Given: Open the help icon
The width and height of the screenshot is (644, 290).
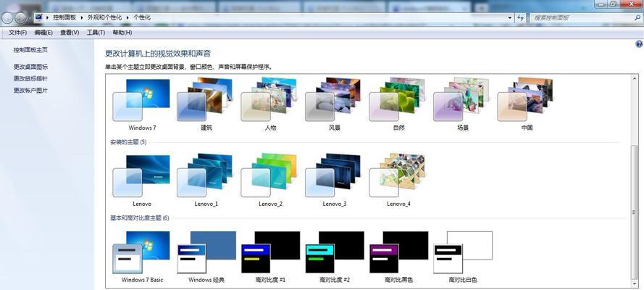Looking at the screenshot, I should coord(639,44).
